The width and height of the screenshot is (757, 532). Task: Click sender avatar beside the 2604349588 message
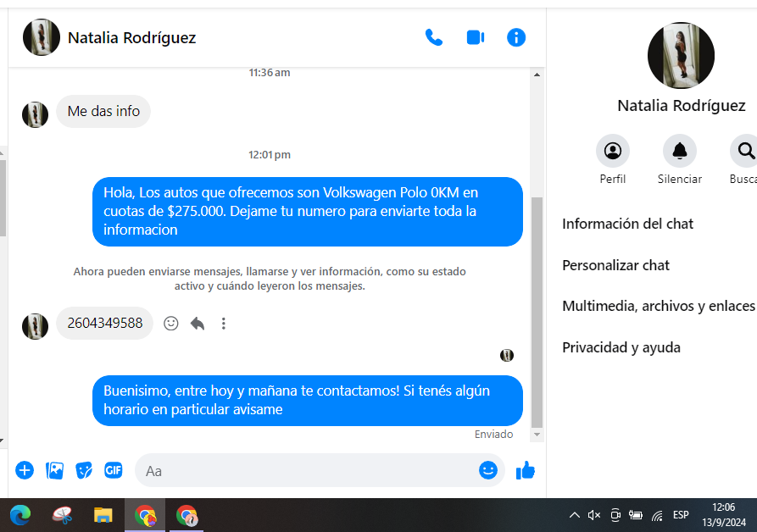click(x=36, y=326)
